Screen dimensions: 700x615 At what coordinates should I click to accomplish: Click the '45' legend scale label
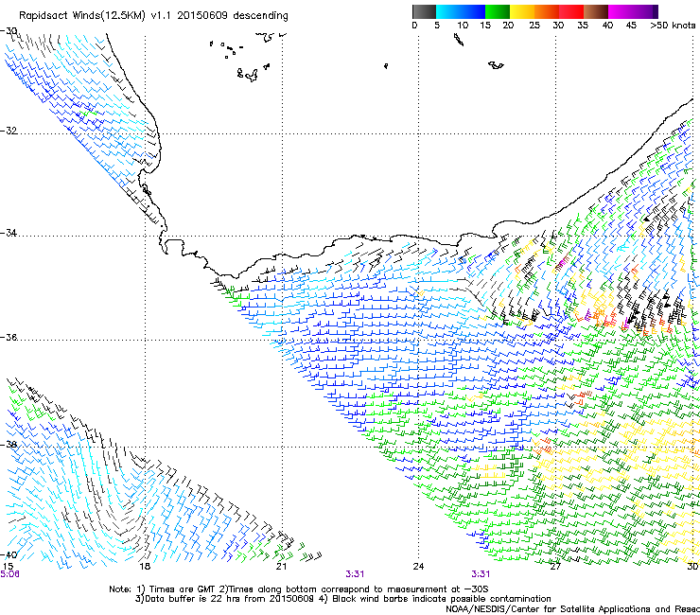tap(631, 26)
